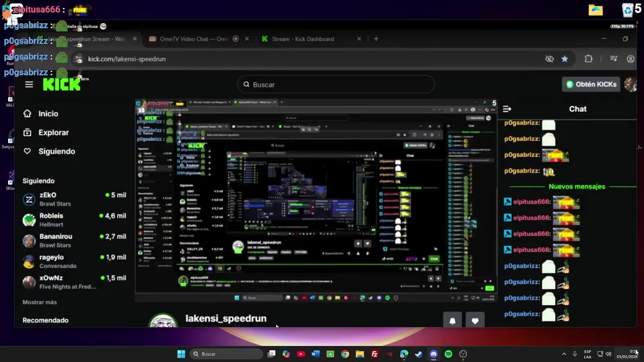Bookmark this page with the star

pos(565,59)
